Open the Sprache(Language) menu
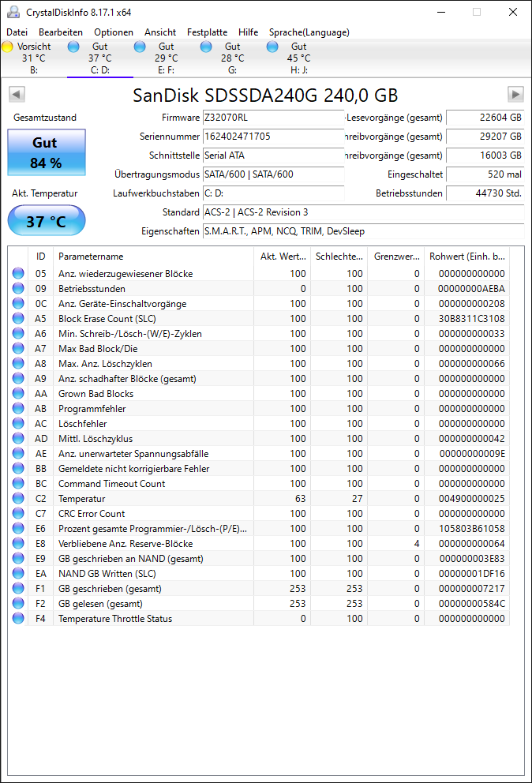Screen dimensions: 532x783 point(309,32)
